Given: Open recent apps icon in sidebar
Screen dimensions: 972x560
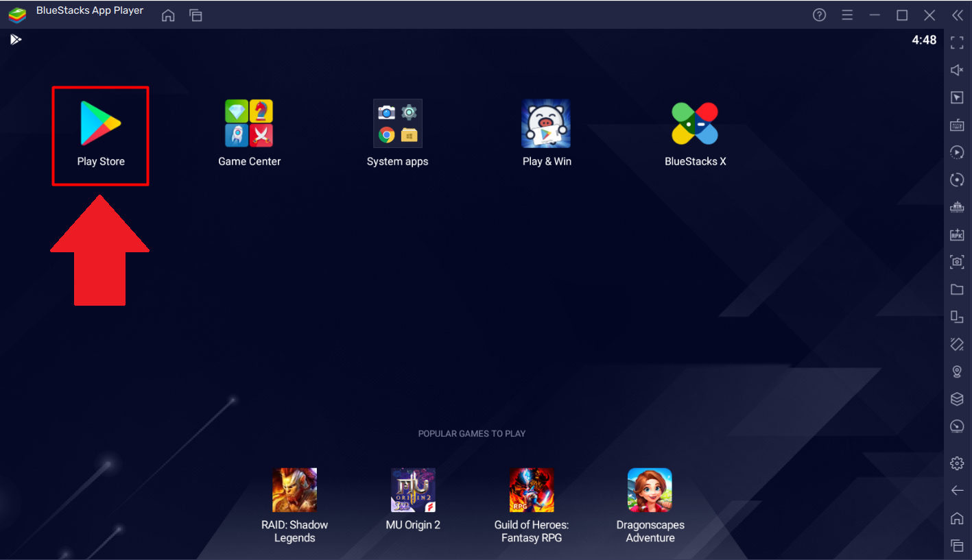Looking at the screenshot, I should [957, 546].
